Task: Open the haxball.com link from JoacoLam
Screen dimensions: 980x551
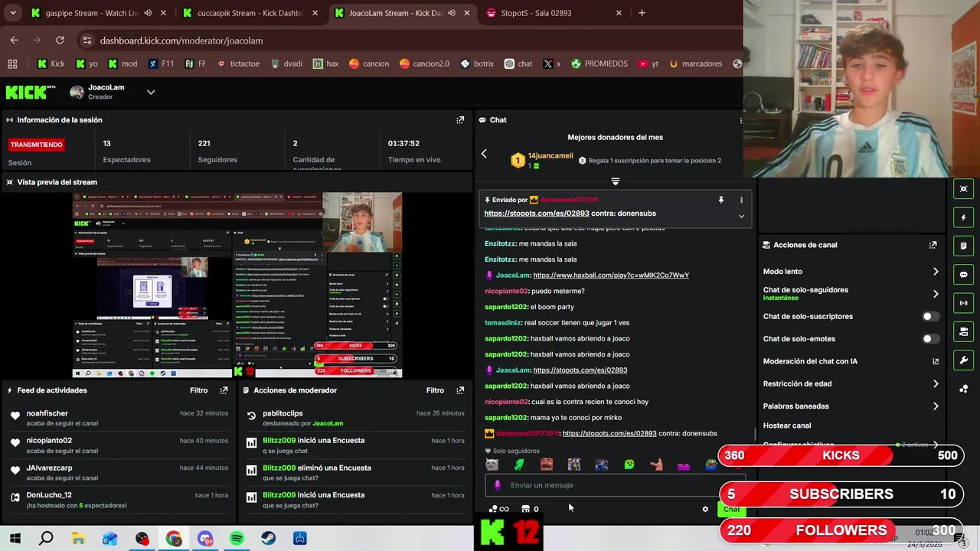Action: click(611, 275)
